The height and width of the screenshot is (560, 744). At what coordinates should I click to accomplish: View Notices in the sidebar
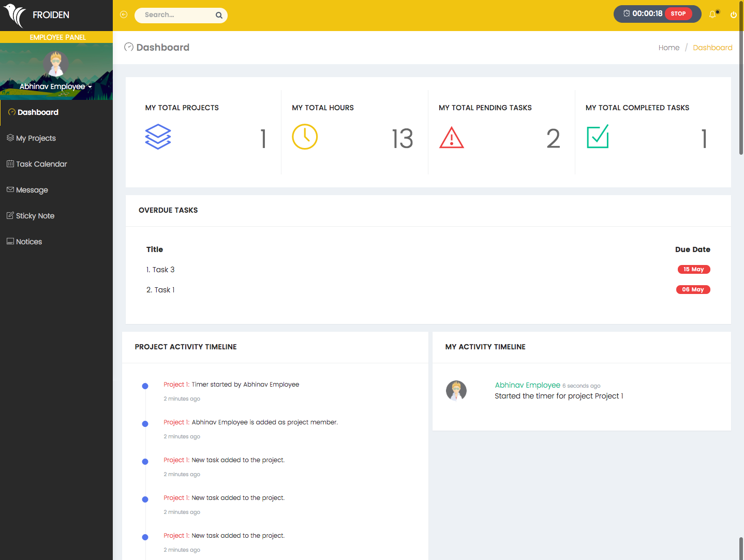tap(29, 242)
